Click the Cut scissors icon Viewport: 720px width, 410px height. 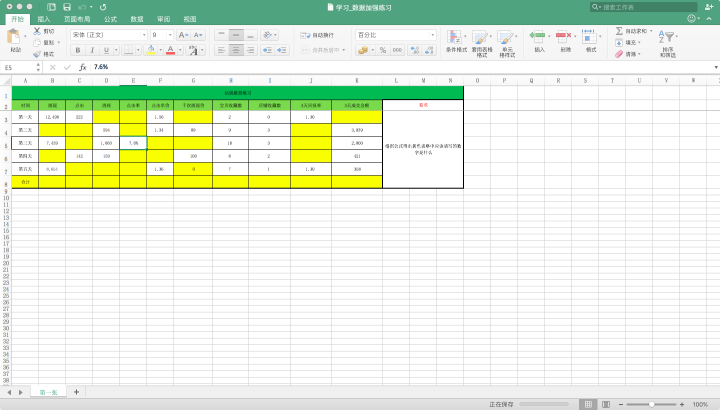(x=37, y=31)
